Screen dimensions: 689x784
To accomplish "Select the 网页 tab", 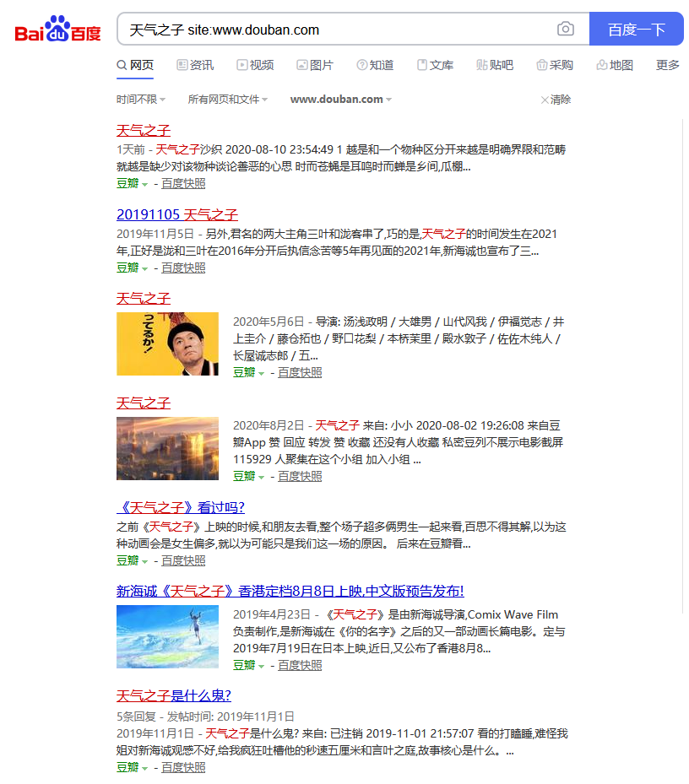I will tap(135, 66).
